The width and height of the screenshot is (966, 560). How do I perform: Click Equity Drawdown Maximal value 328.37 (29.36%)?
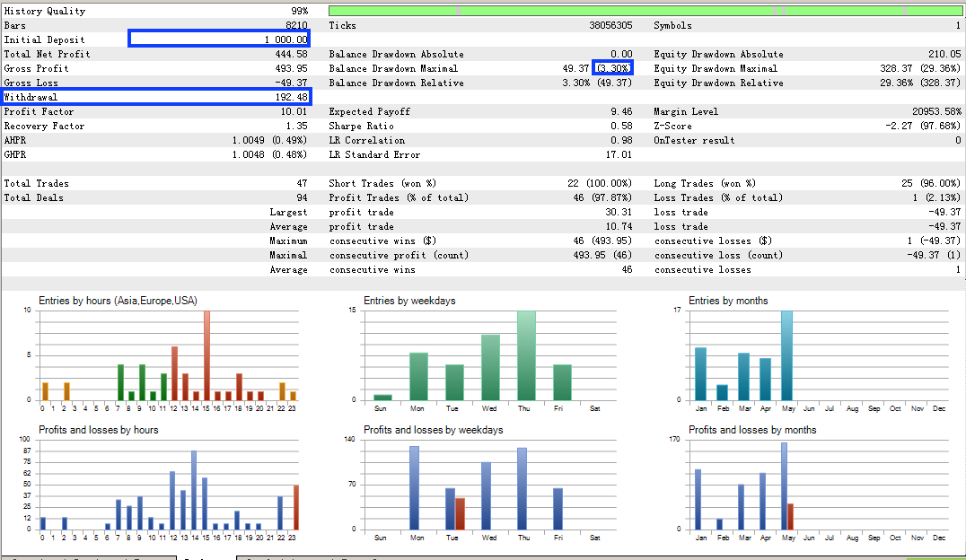[x=920, y=68]
